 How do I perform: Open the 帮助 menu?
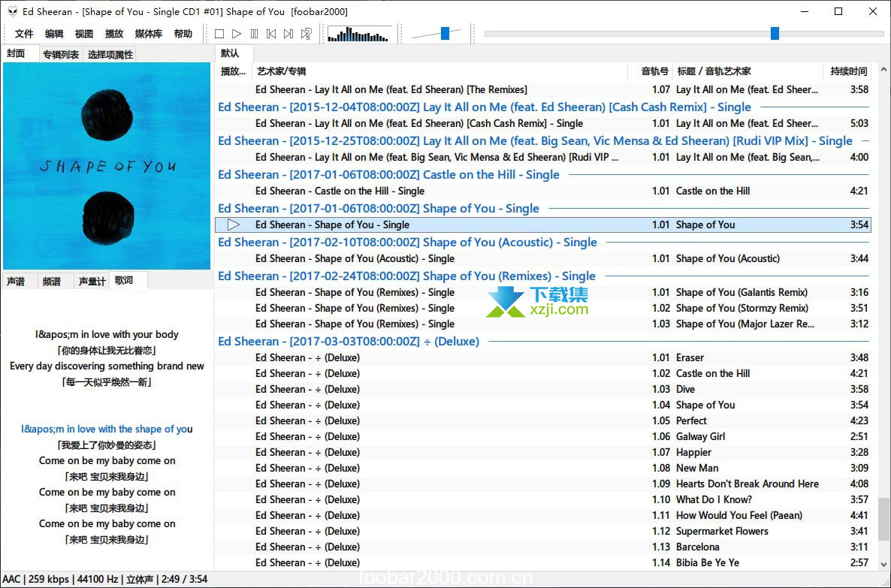(x=183, y=34)
